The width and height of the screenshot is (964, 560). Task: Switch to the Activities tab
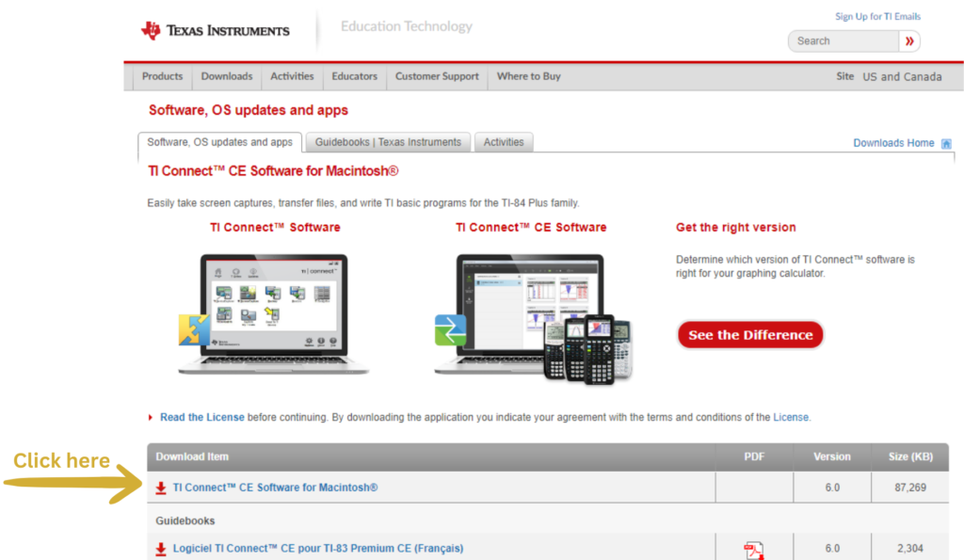pyautogui.click(x=504, y=142)
